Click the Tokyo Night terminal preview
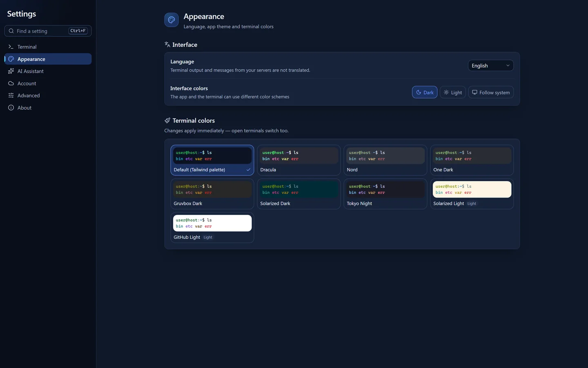The width and height of the screenshot is (588, 368). point(385,189)
